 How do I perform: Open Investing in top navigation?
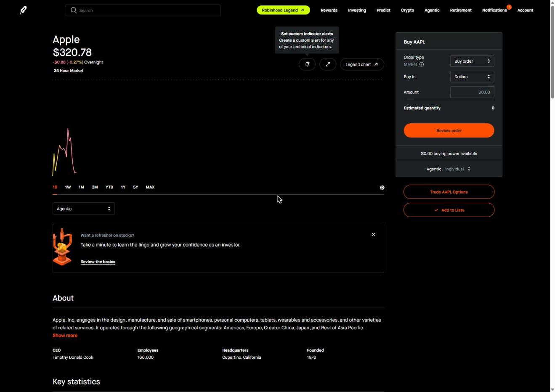[357, 10]
